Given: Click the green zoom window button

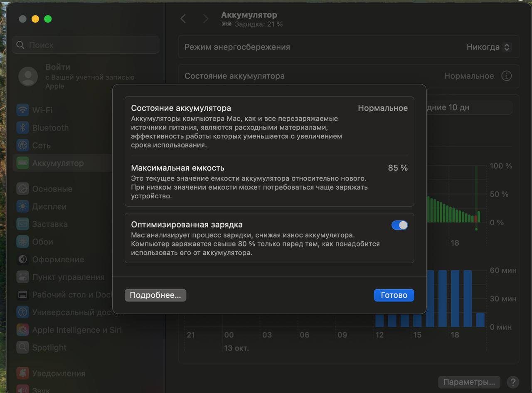Looking at the screenshot, I should pyautogui.click(x=48, y=19).
